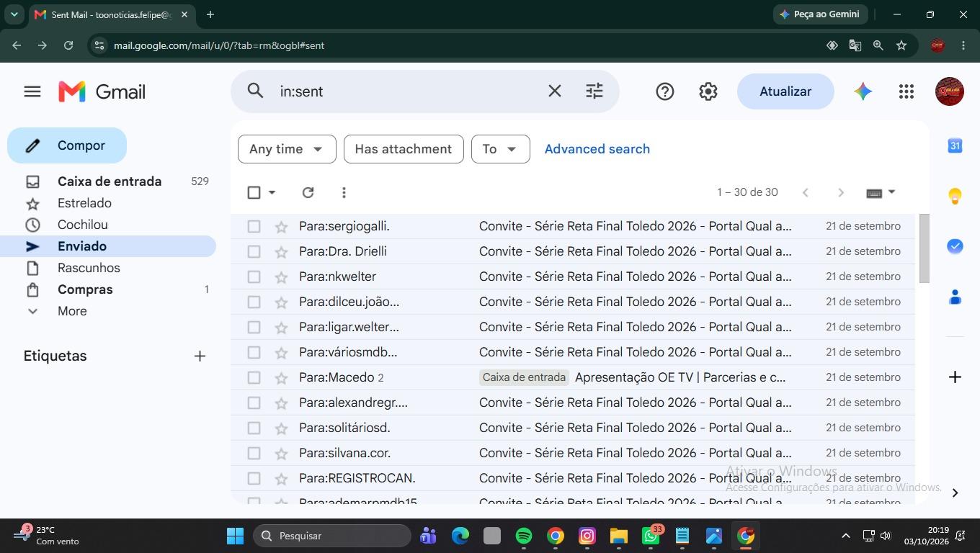Open Google Tasks side panel icon

tap(955, 246)
